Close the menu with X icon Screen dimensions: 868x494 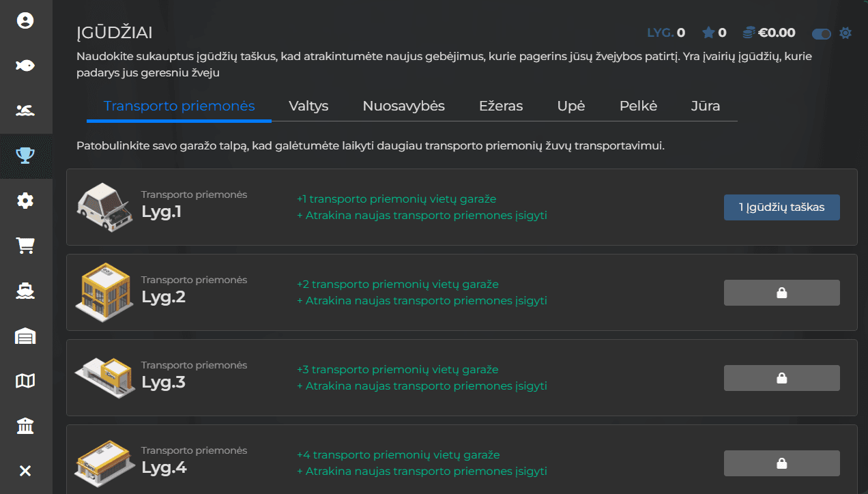[x=25, y=471]
